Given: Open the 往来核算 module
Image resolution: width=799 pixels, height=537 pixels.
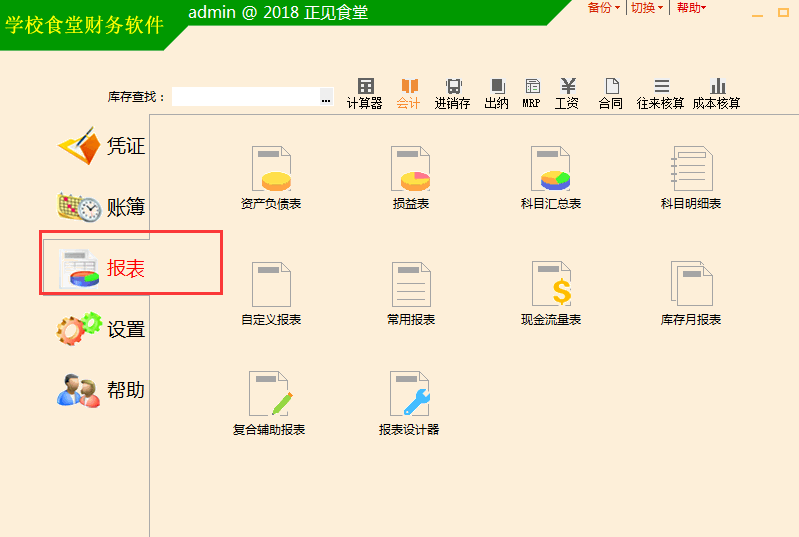Looking at the screenshot, I should click(660, 94).
